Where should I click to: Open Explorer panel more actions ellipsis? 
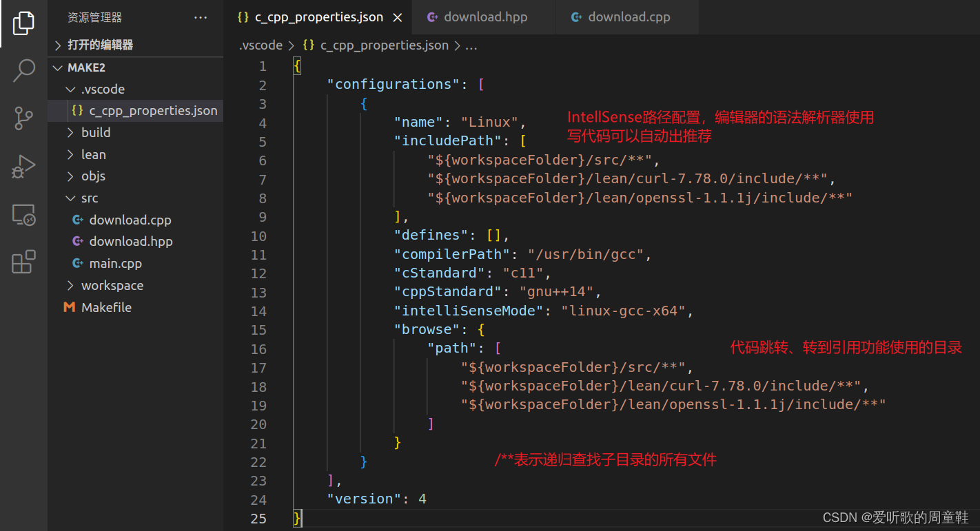[201, 18]
